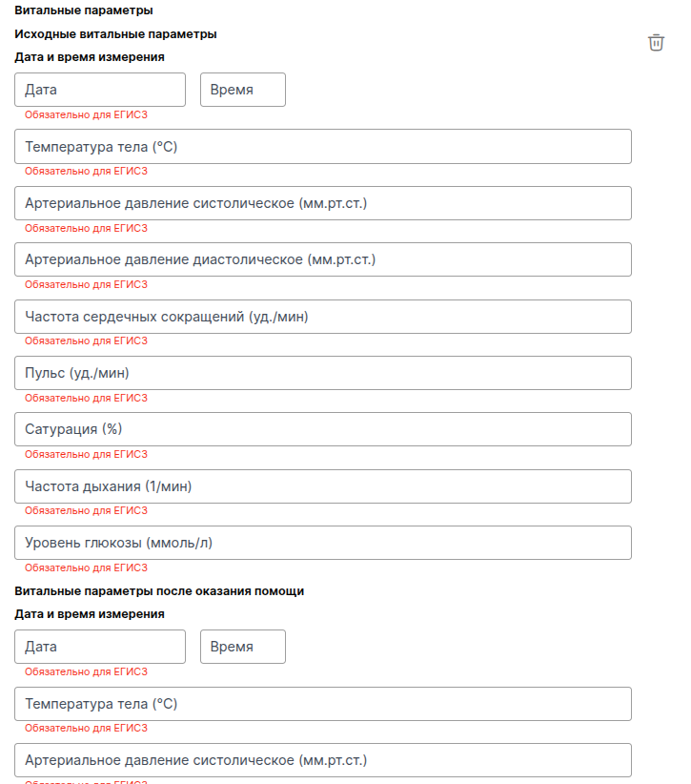The width and height of the screenshot is (691, 784).
Task: Click the Время field under initial vital parameters
Action: [242, 90]
